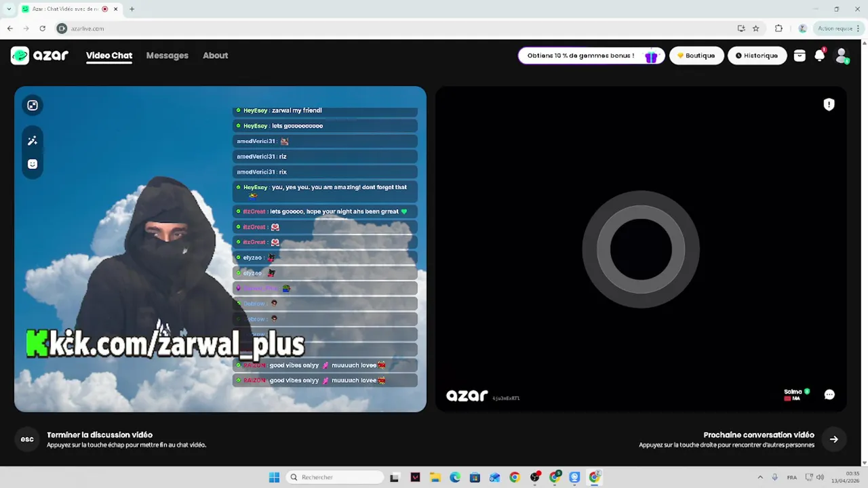Click 'Terminer la discussion vidéo' text
Image resolution: width=868 pixels, height=488 pixels.
click(x=100, y=435)
